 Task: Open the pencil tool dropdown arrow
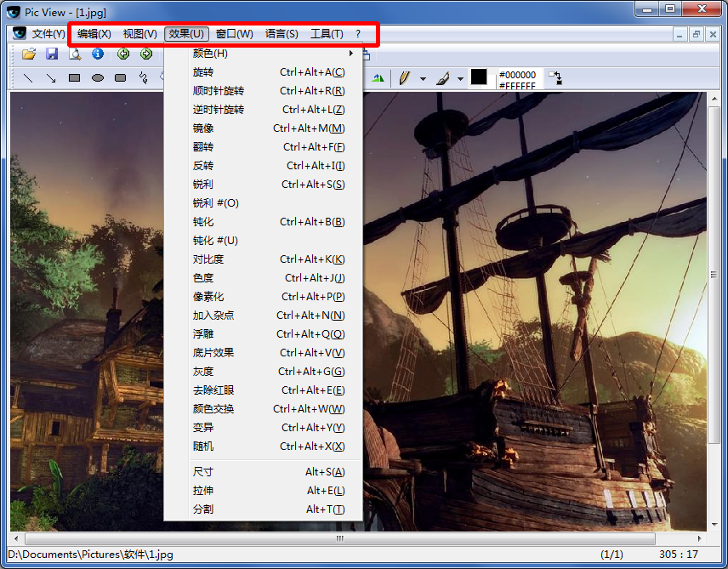[x=423, y=79]
